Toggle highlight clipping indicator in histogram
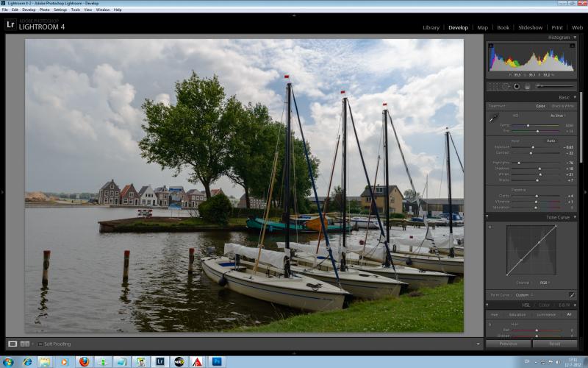Screen dimensions: 588x368 point(573,46)
